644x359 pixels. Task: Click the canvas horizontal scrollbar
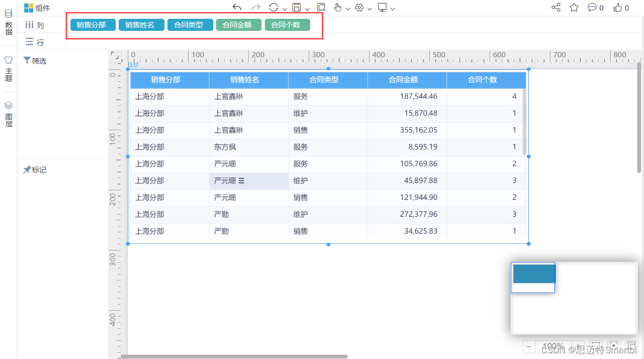234,357
